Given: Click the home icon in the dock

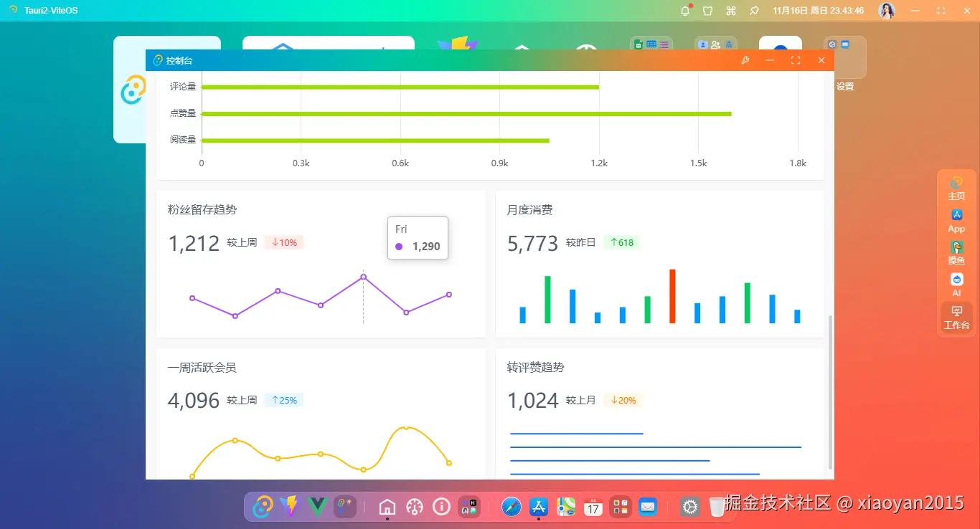Looking at the screenshot, I should coord(387,507).
